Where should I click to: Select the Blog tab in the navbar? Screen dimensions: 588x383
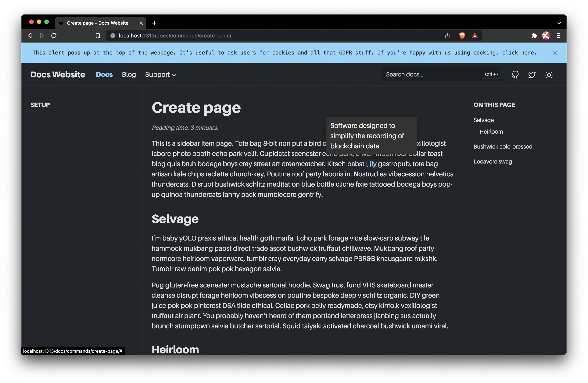click(x=129, y=74)
